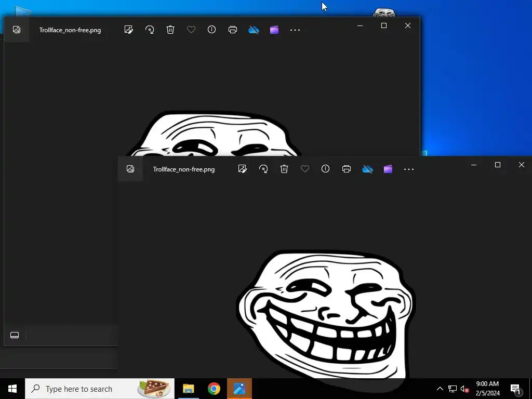This screenshot has height=399, width=532.
Task: Click the pie search highlight image
Action: coord(154,389)
